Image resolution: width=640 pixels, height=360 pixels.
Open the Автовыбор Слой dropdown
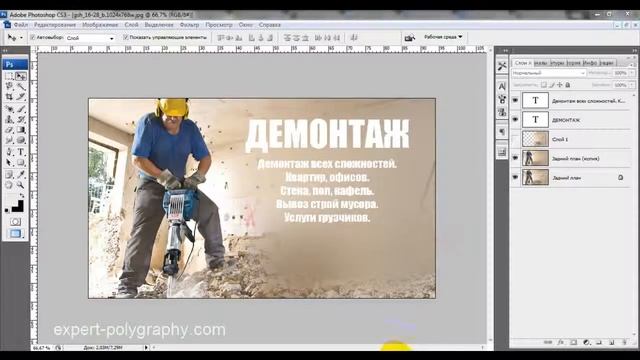click(90, 38)
